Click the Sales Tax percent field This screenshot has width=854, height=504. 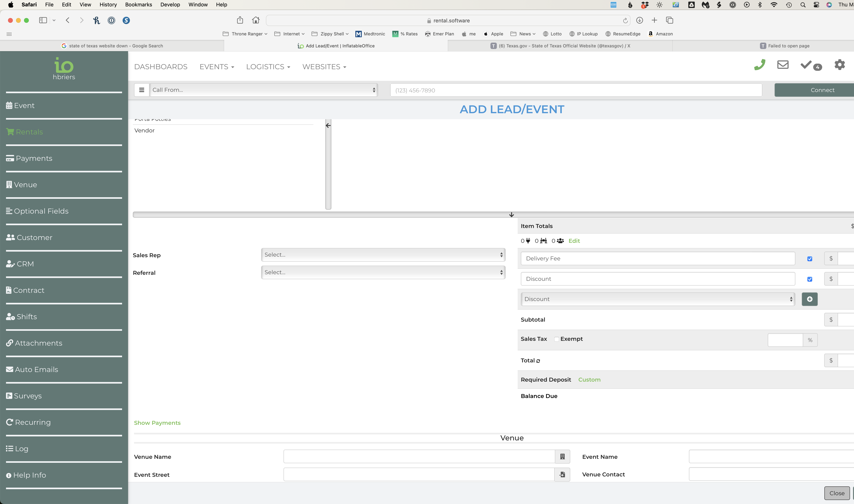coord(785,340)
